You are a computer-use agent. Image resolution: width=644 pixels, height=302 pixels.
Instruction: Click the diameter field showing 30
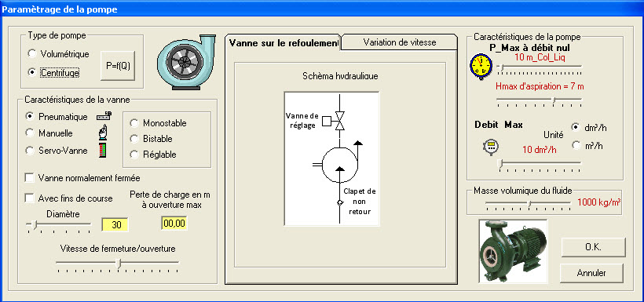(115, 225)
